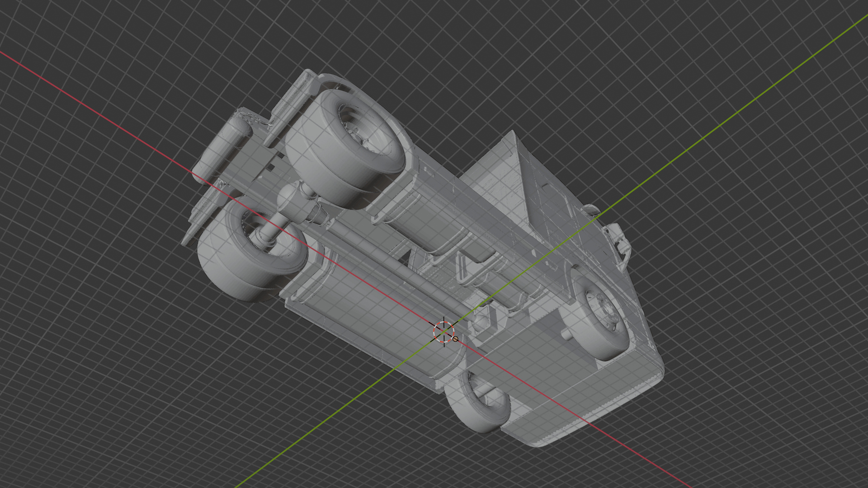Screen dimensions: 868x488
Task: Click the small orange object origin dot
Action: click(x=455, y=339)
